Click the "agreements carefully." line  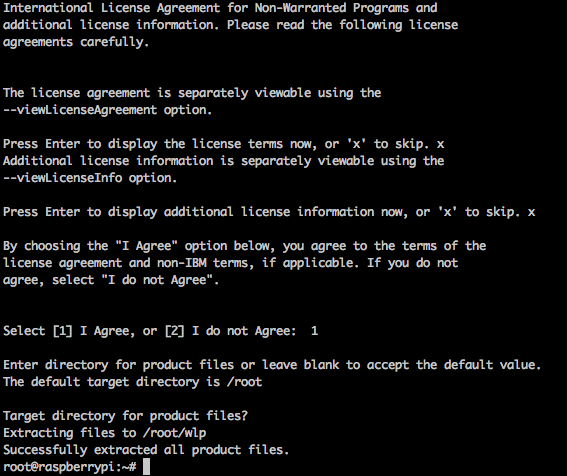pyautogui.click(x=76, y=42)
